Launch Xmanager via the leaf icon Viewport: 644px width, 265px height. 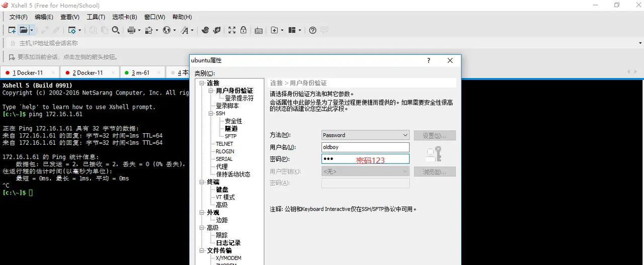click(217, 30)
